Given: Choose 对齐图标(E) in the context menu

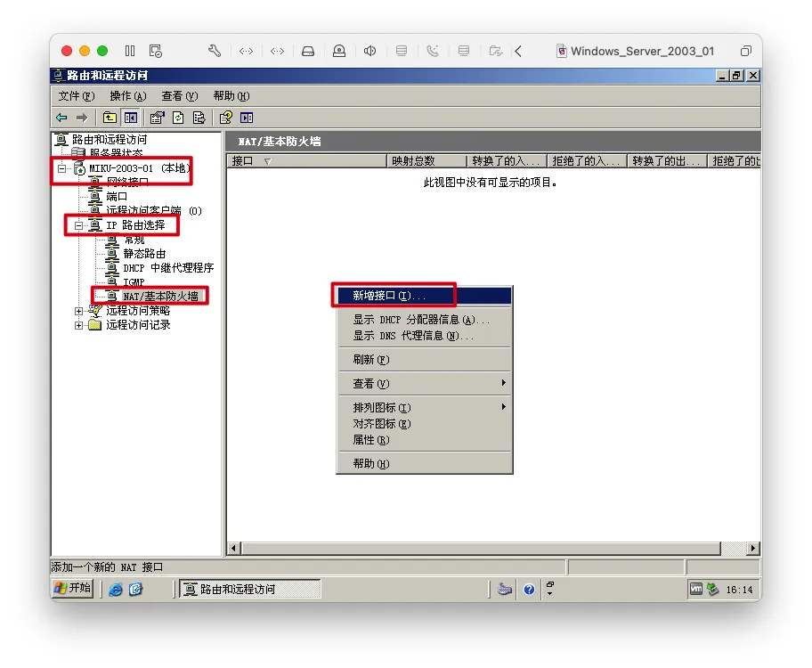Looking at the screenshot, I should point(424,424).
